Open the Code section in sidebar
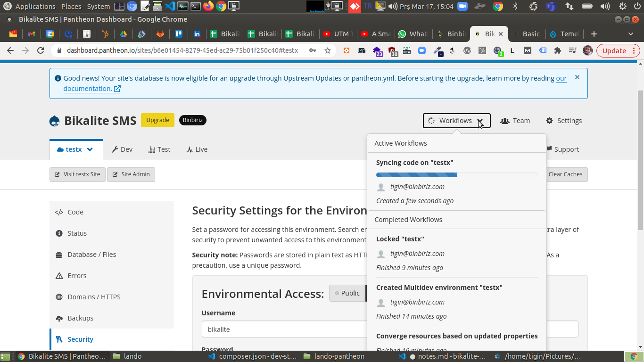 click(111, 212)
